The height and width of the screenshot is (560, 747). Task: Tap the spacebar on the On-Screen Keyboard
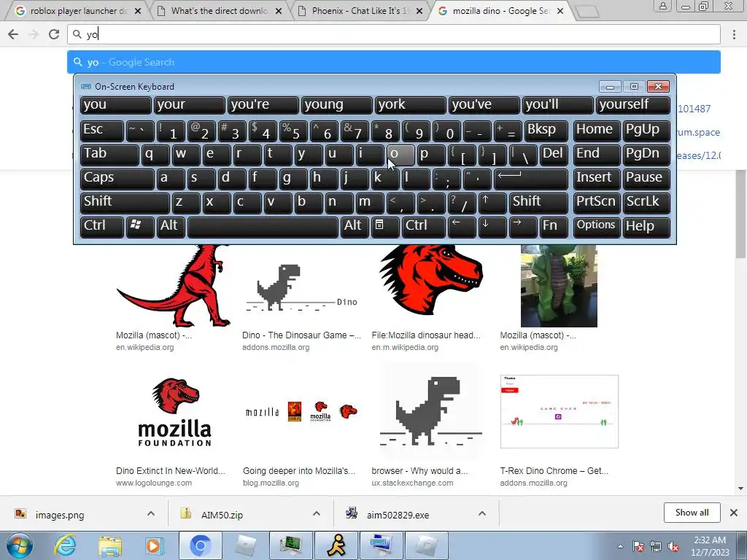tap(263, 227)
